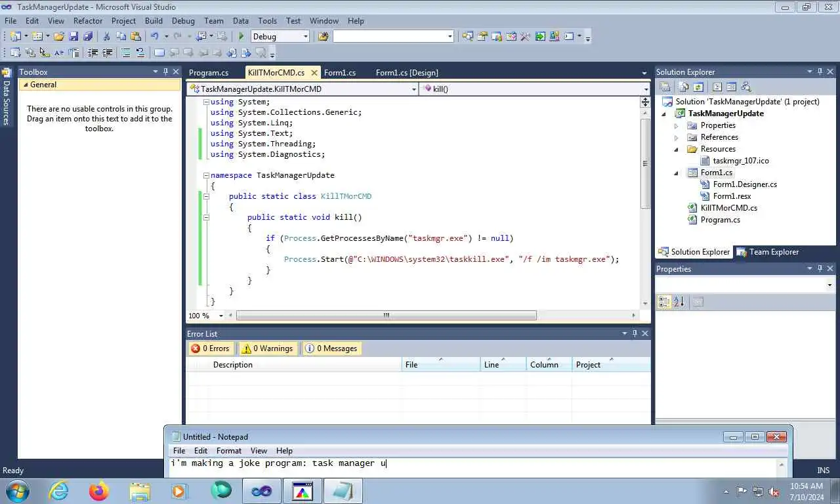Open the Toolbox via the wrench toolbar icon
Screen dimensions: 840x504
click(x=525, y=37)
